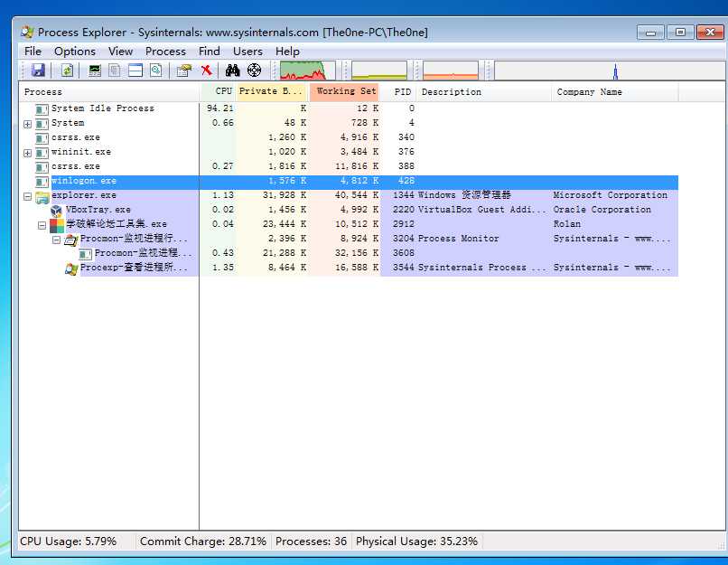Select the 学破解论坛工具集.exe process
The image size is (728, 565).
[x=349, y=224]
